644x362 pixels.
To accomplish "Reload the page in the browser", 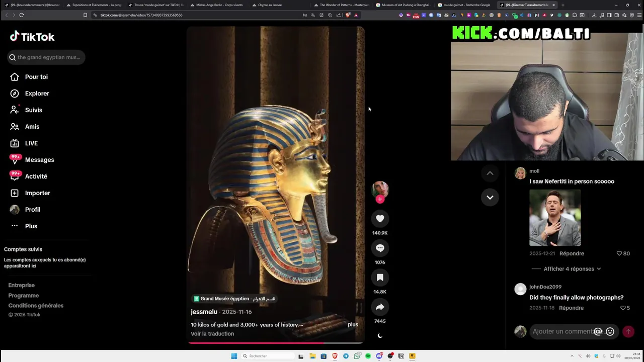I will [x=22, y=15].
